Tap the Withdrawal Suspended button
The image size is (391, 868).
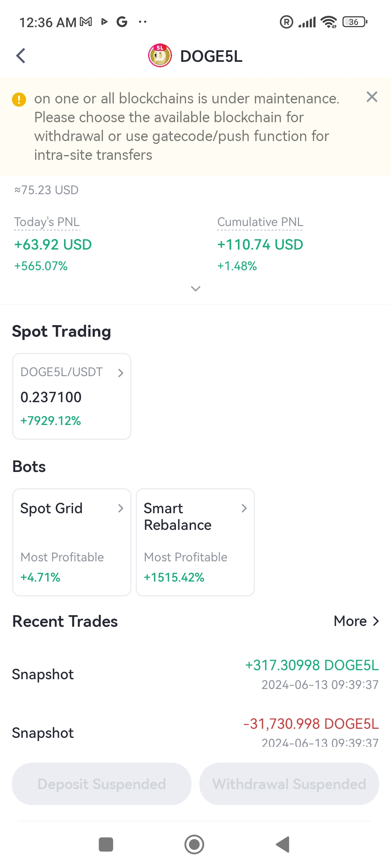click(x=289, y=784)
